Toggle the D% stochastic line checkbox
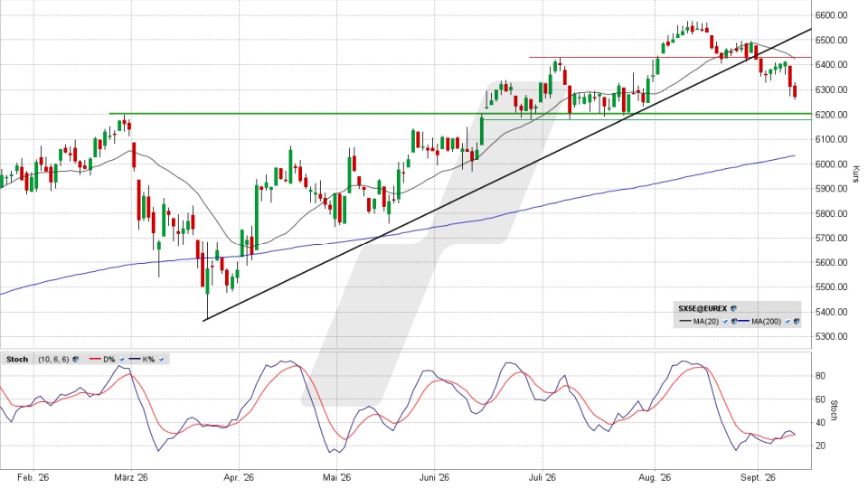The width and height of the screenshot is (868, 488). [x=122, y=359]
